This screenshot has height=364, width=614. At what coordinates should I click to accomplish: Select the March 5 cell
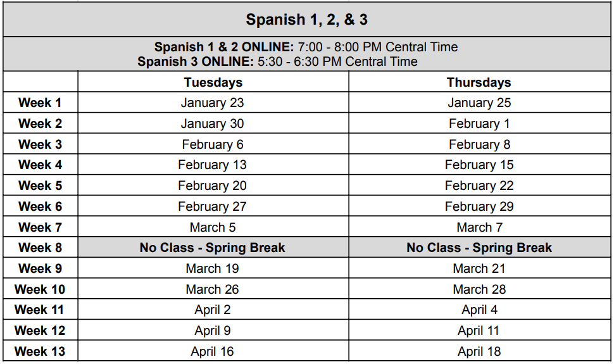tap(213, 227)
